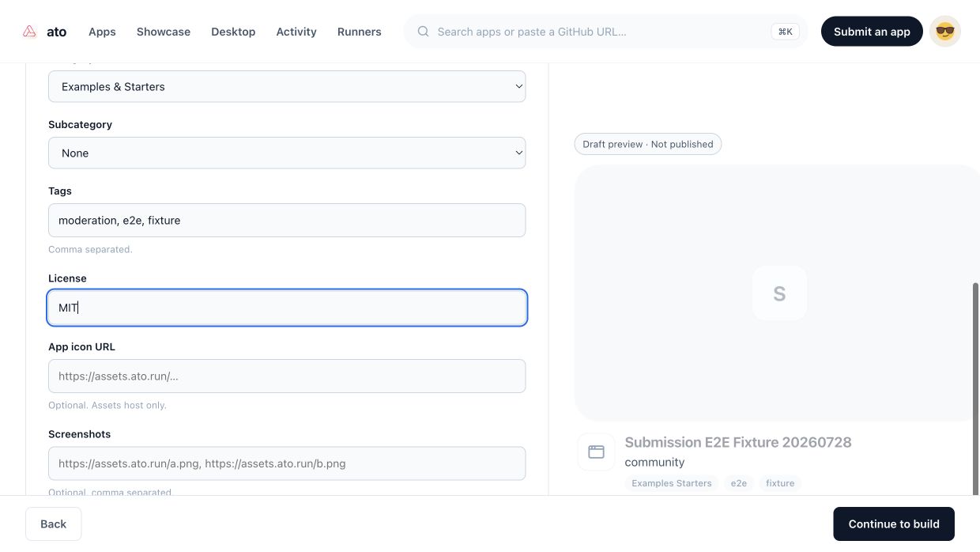Click the Examples Starters tag chip
The image size is (980, 552).
tap(672, 483)
